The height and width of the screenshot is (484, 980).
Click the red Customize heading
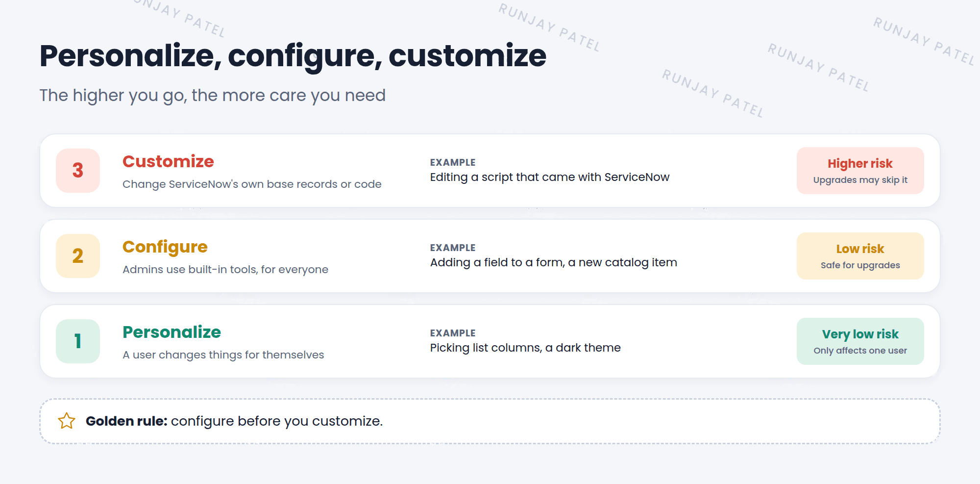tap(168, 161)
